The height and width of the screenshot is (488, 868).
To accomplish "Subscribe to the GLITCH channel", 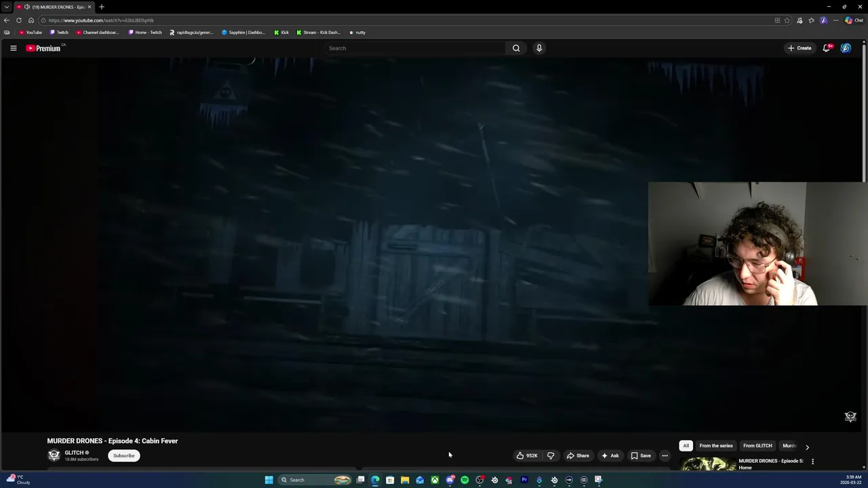I will tap(123, 455).
